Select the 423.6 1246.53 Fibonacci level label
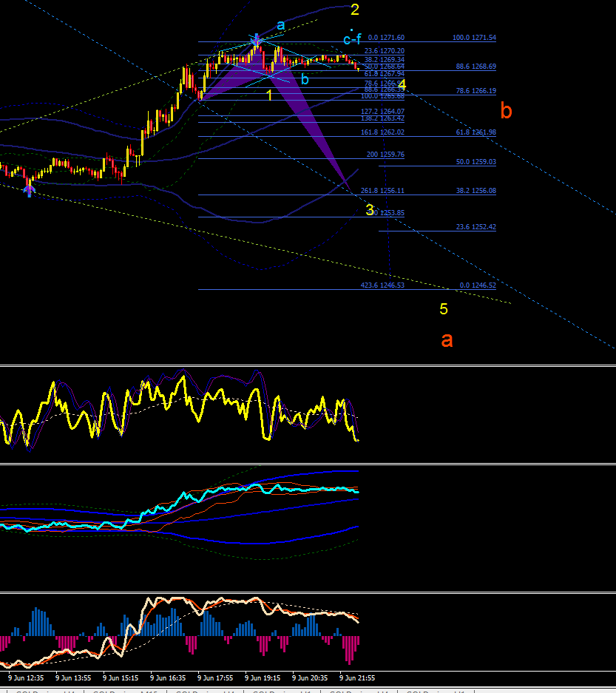Viewport: 616px width, 693px height. (x=382, y=285)
